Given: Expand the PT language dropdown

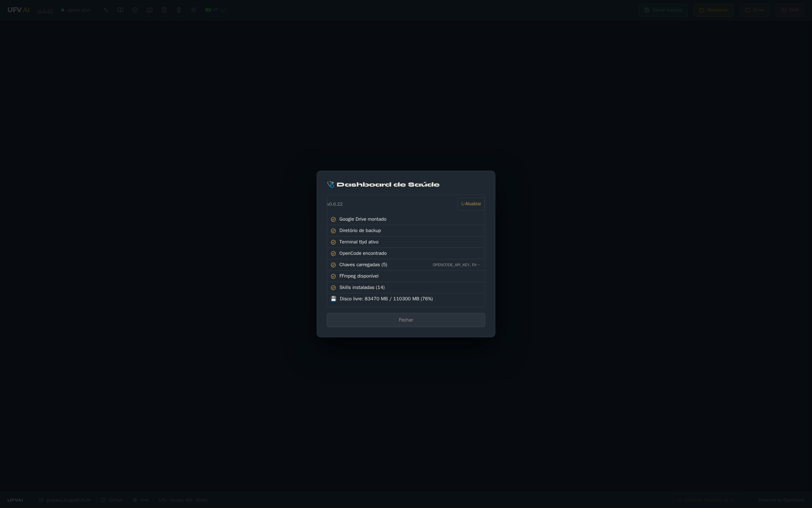Looking at the screenshot, I should (215, 10).
